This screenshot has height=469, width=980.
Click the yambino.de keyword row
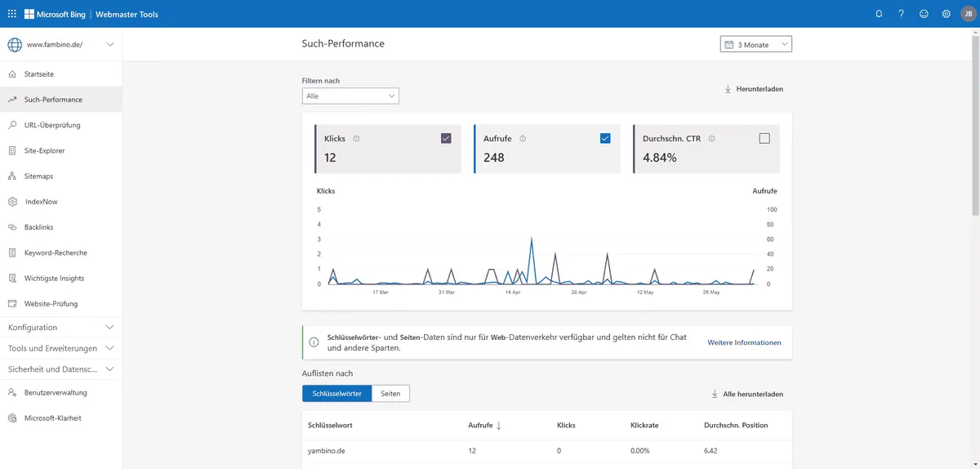[546, 450]
